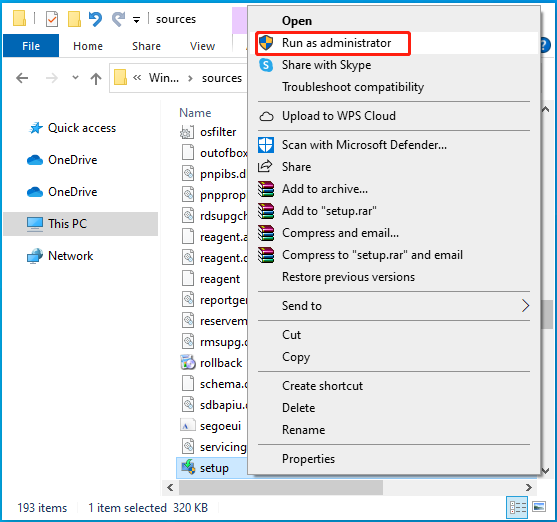Select the rollback file
The height and width of the screenshot is (522, 557).
[x=221, y=363]
